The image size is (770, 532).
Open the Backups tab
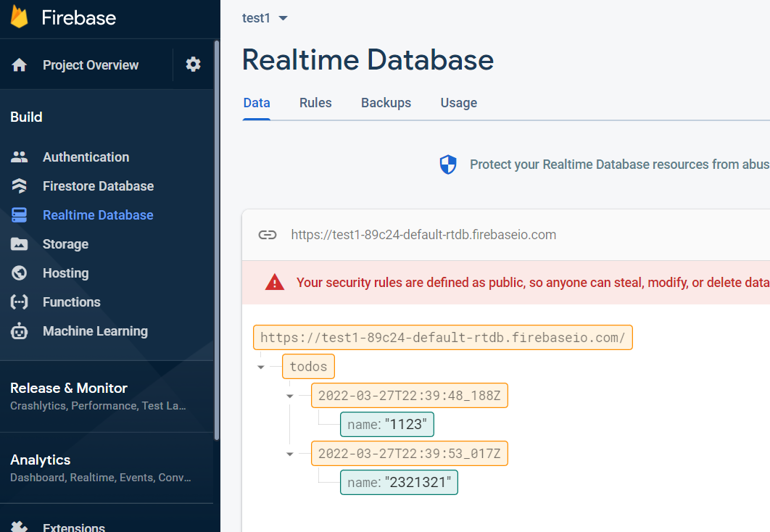click(x=386, y=103)
